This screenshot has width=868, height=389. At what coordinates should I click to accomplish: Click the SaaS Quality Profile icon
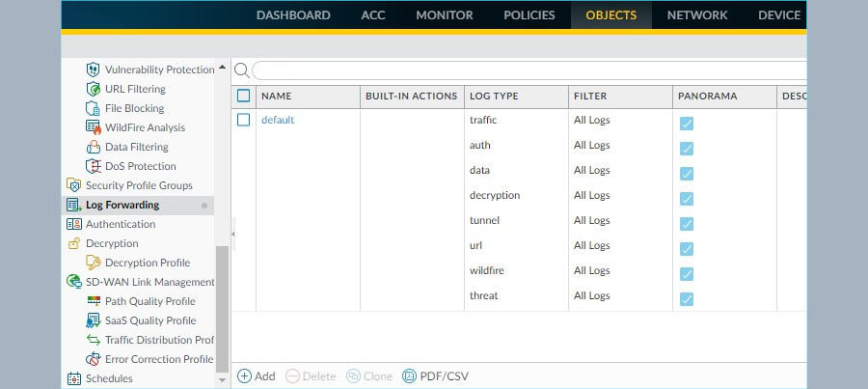tap(93, 320)
